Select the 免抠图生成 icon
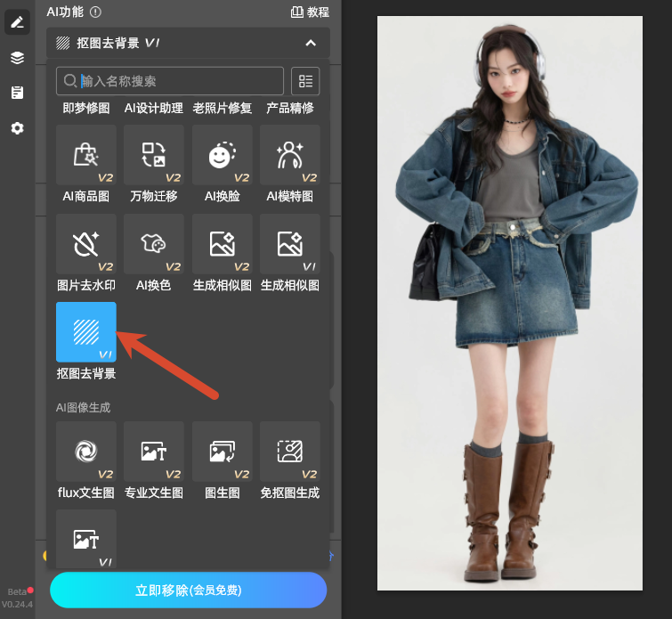Viewport: 672px width, 619px height. click(x=290, y=452)
